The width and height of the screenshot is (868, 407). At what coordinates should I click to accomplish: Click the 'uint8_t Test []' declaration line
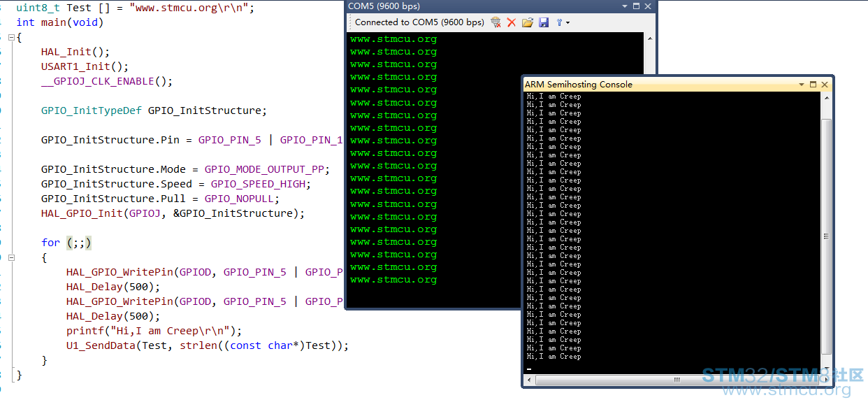pyautogui.click(x=136, y=8)
